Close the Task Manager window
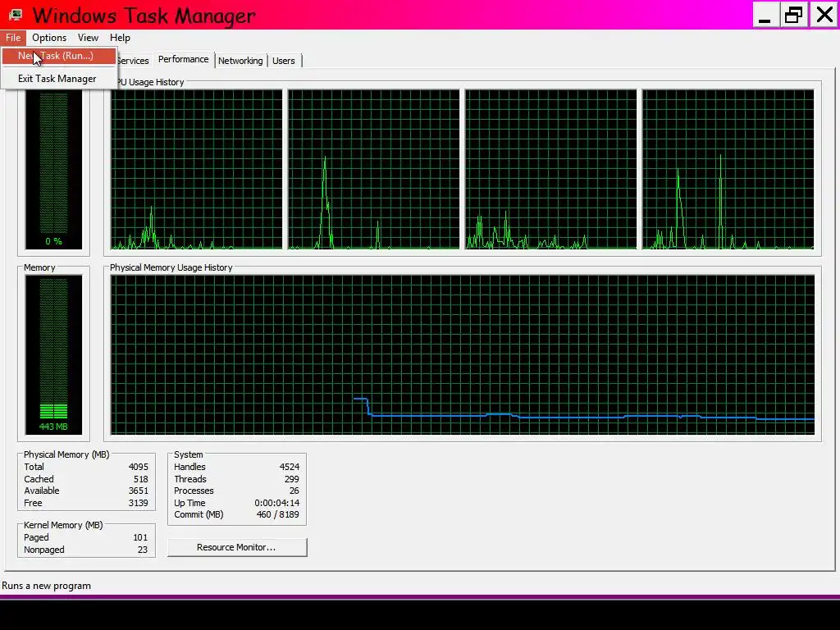Viewport: 840px width, 630px height. [824, 15]
